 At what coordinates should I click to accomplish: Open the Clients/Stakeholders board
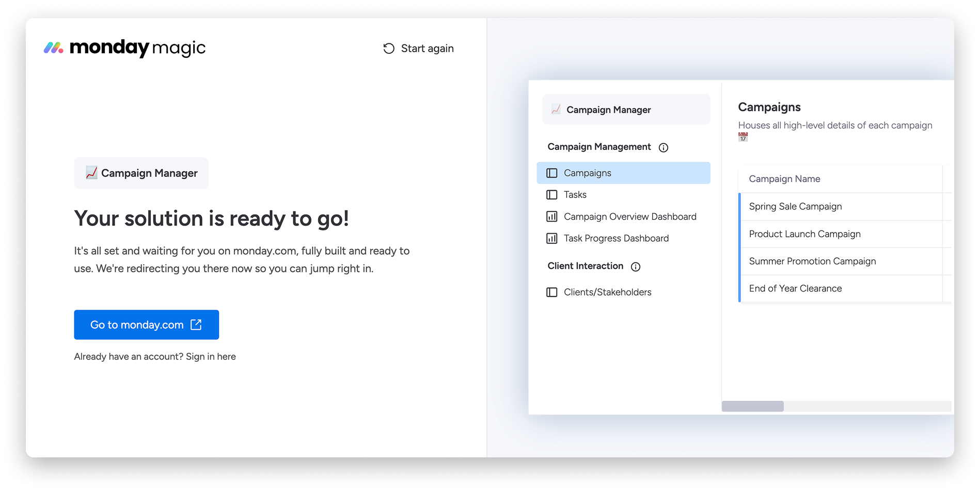pos(623,293)
